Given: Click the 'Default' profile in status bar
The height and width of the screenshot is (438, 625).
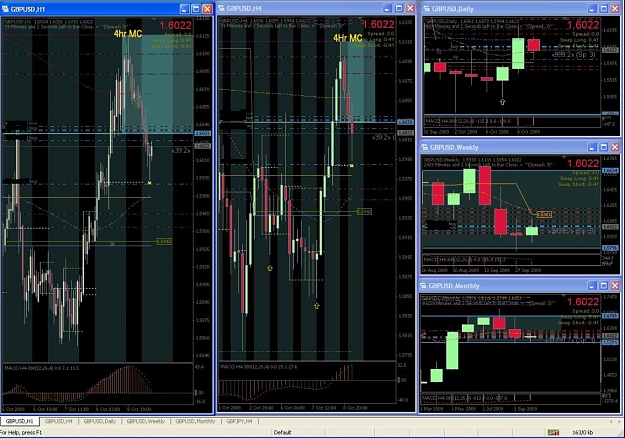Looking at the screenshot, I should tap(283, 432).
